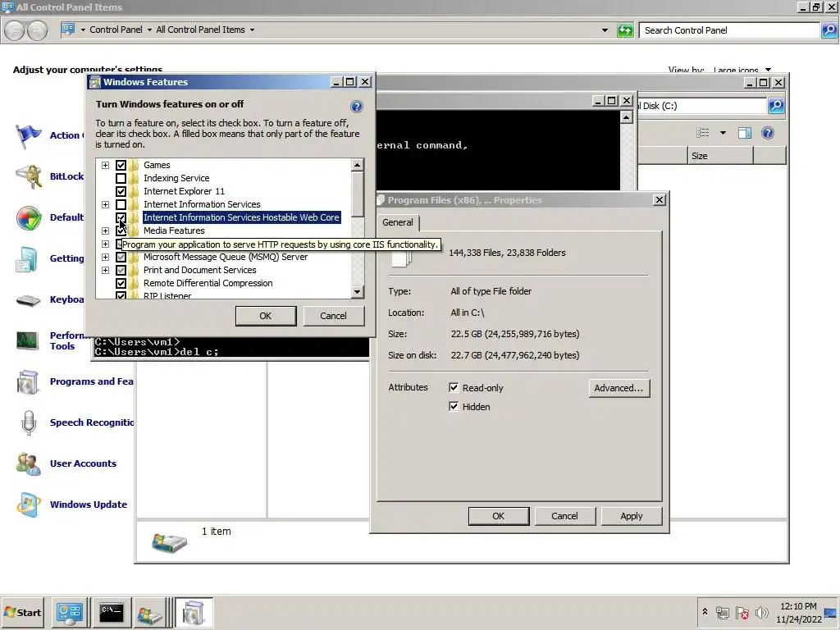The width and height of the screenshot is (840, 630).
Task: Check the Indexing Service checkbox
Action: [x=121, y=178]
